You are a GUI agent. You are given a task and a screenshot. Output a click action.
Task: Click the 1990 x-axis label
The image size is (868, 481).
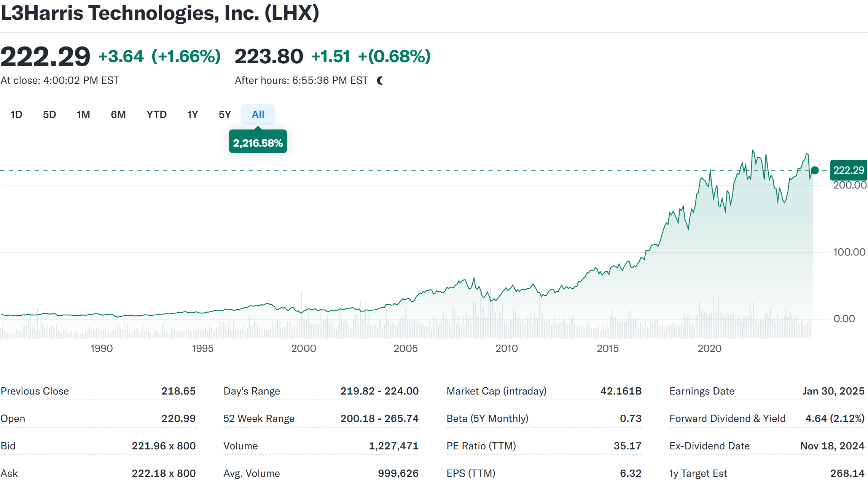click(x=102, y=348)
